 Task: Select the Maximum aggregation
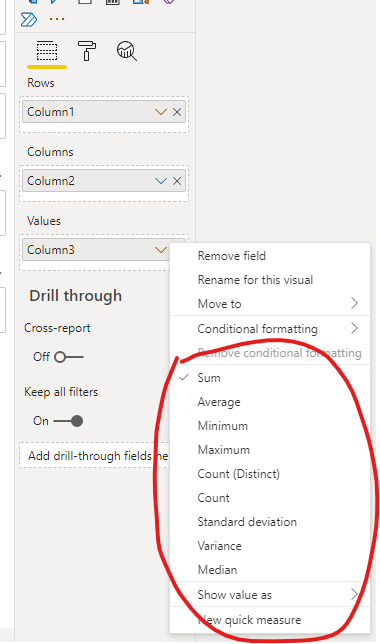tap(270, 450)
